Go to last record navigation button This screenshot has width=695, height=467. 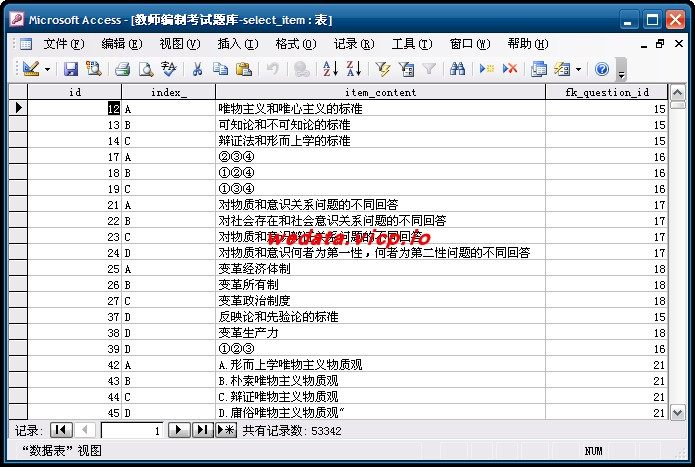[203, 430]
